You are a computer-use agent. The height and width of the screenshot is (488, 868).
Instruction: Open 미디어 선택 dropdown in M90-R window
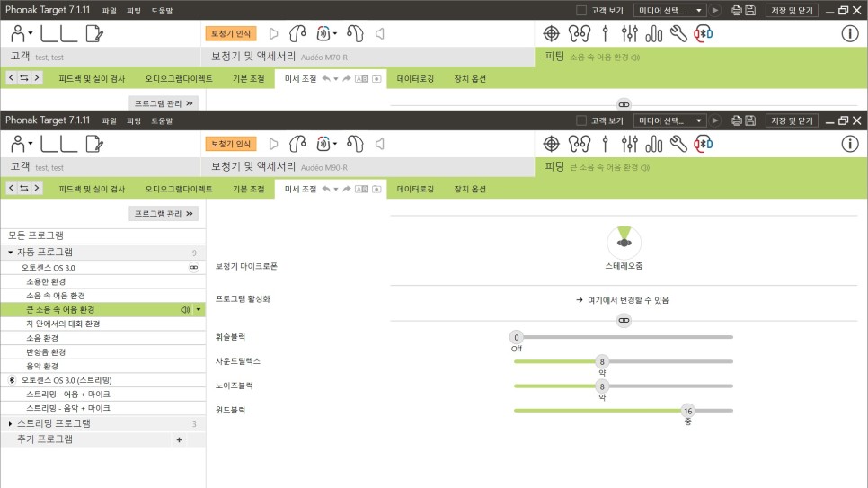tap(669, 120)
